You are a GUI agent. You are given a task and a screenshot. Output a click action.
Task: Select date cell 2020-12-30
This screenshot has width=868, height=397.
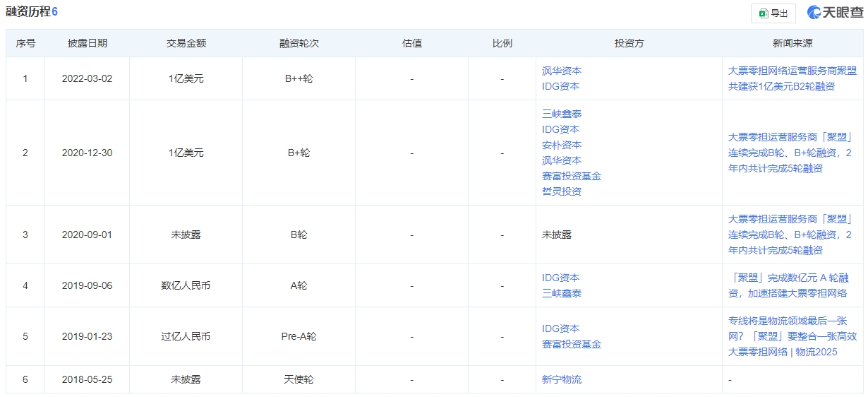click(x=88, y=153)
